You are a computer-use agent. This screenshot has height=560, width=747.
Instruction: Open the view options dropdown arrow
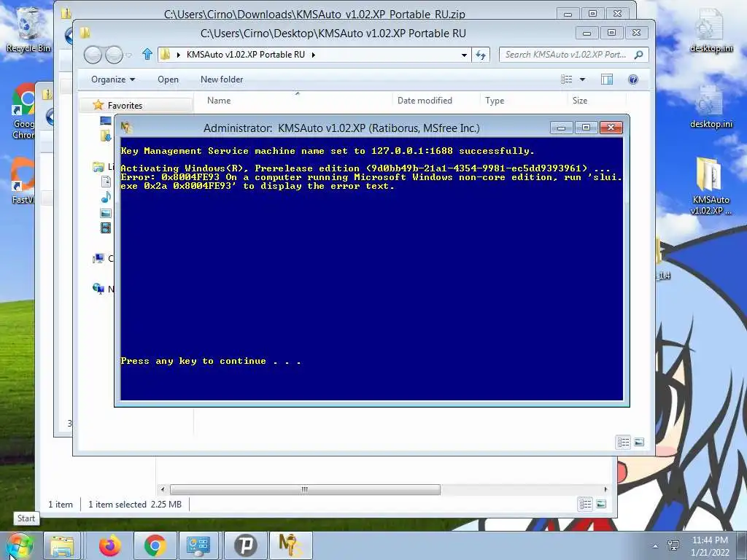(x=582, y=79)
